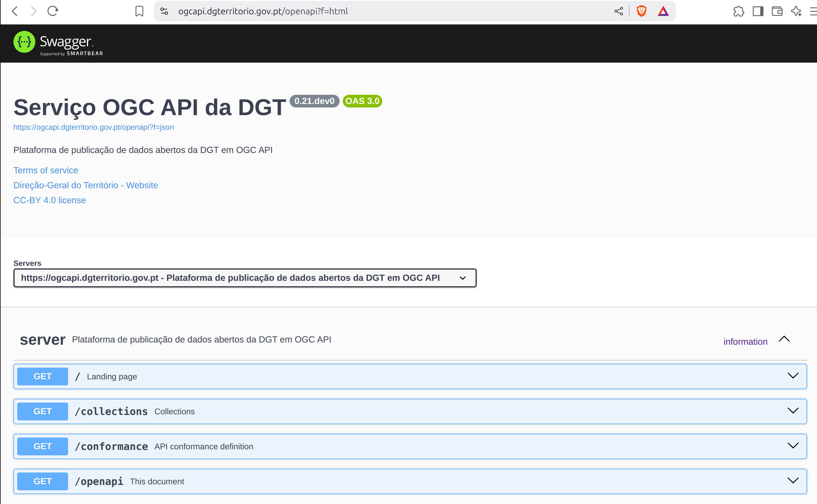Viewport: 817px width, 504px height.
Task: Launch Leo AI assistant sparkle icon
Action: pos(797,12)
